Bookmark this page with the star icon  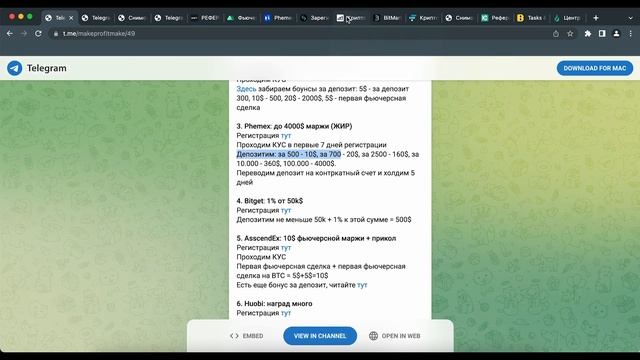[x=570, y=33]
